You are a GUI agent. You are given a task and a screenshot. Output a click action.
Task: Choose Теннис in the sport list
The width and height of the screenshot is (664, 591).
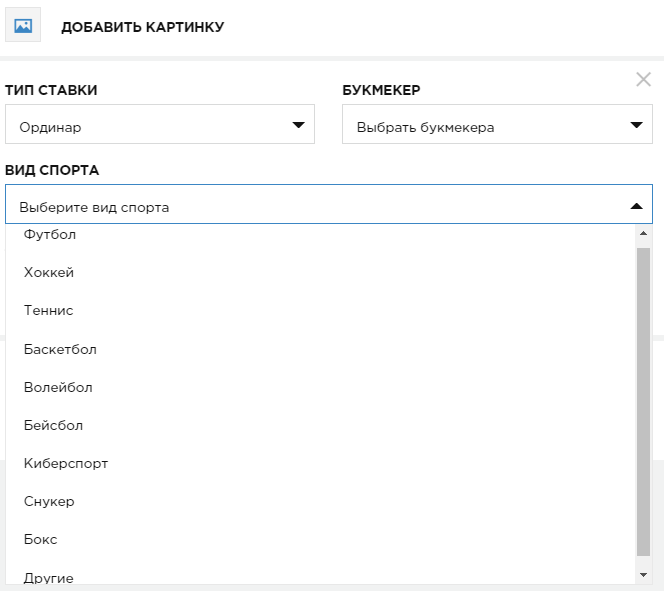click(321, 310)
